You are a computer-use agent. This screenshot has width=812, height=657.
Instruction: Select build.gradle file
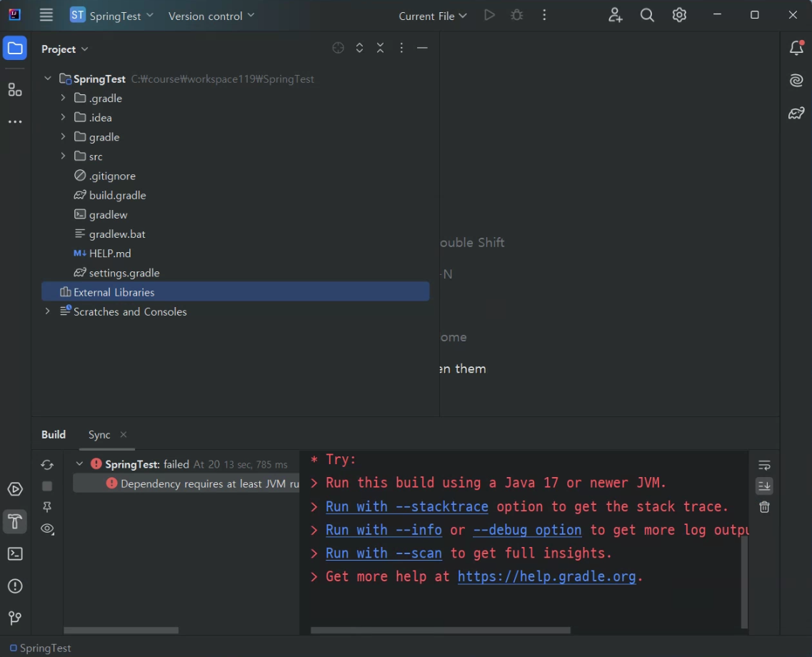(x=118, y=195)
